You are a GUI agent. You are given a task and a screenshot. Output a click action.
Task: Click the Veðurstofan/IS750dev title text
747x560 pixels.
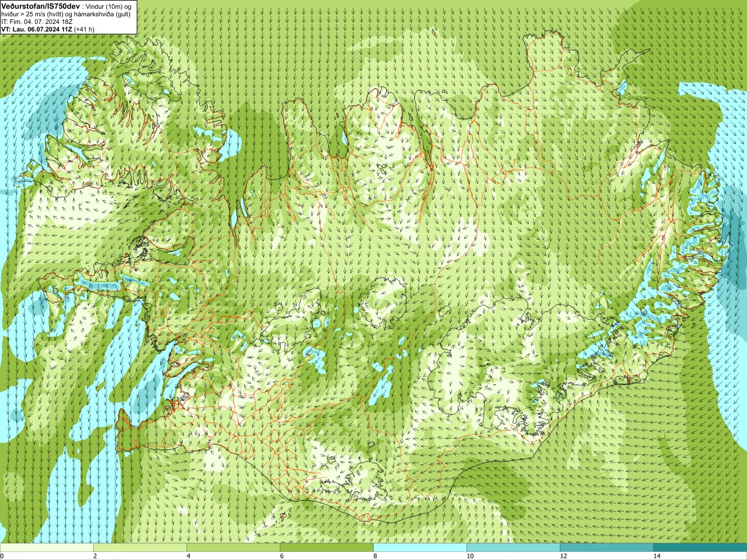(40, 6)
